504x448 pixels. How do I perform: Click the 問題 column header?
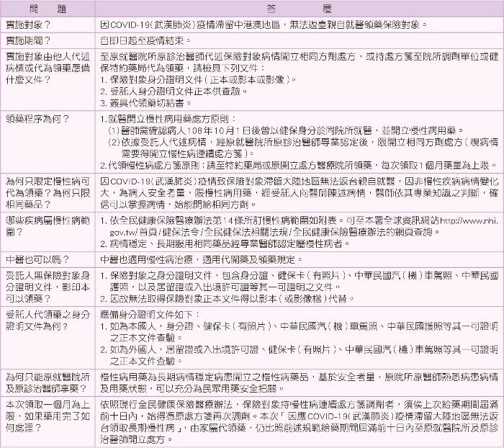48,6
